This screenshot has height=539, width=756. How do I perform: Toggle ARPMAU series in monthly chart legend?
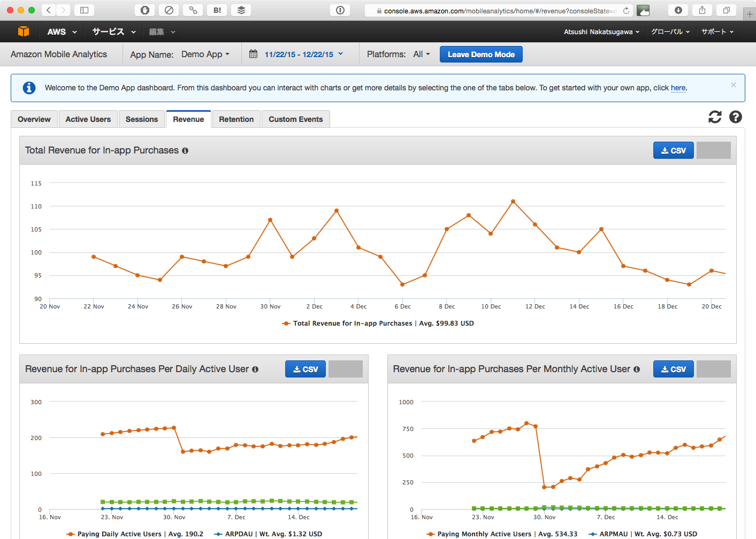613,534
